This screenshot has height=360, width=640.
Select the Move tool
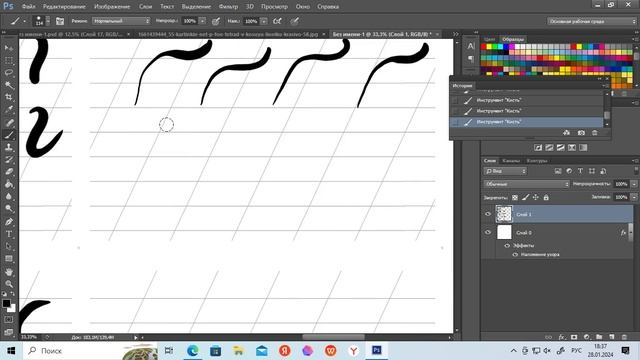click(x=9, y=48)
